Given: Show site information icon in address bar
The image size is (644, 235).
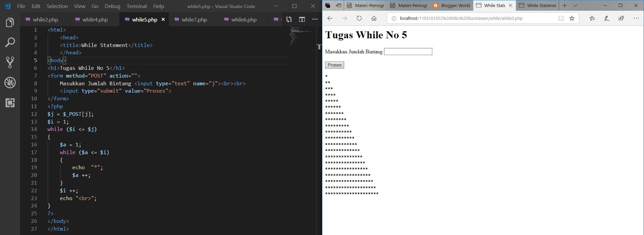Looking at the screenshot, I should 394,18.
